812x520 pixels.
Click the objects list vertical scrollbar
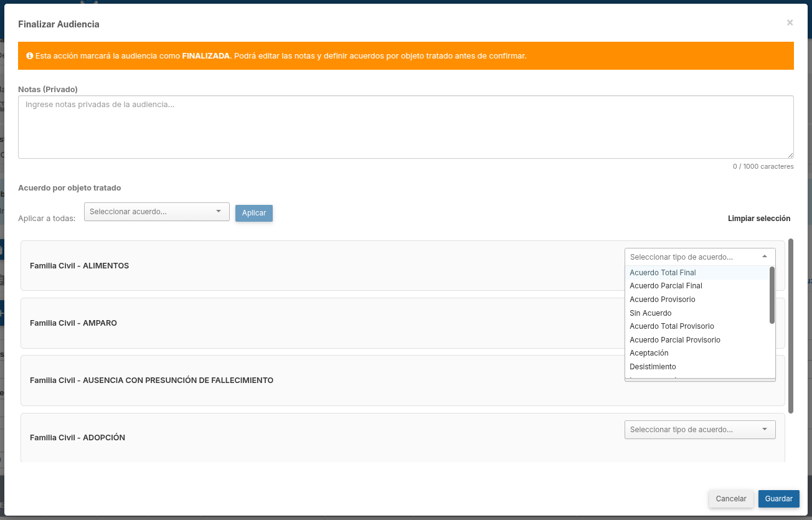coord(791,325)
